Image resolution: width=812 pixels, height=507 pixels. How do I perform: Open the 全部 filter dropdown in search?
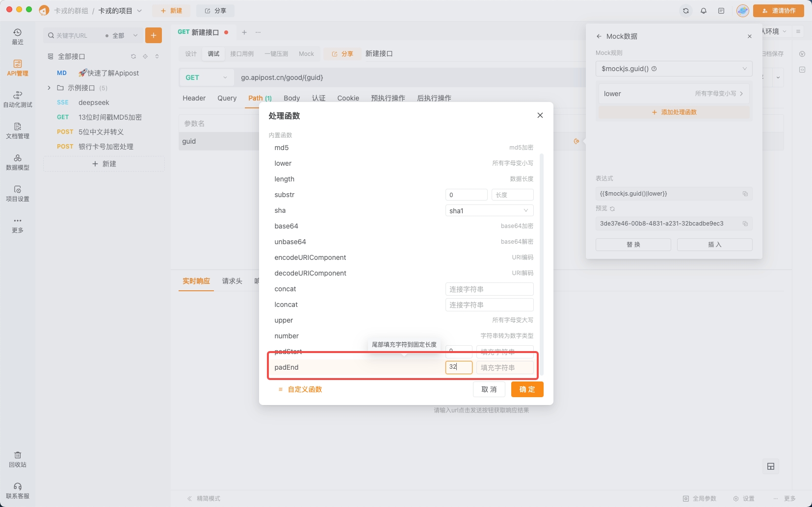[122, 35]
